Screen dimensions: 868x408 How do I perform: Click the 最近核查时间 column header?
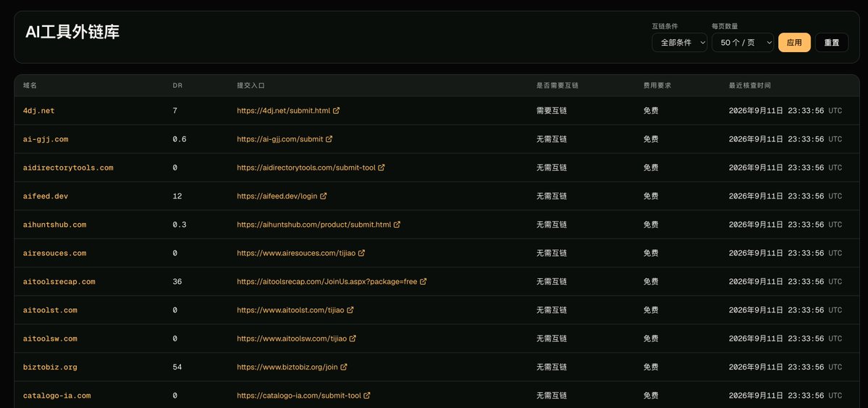[749, 86]
